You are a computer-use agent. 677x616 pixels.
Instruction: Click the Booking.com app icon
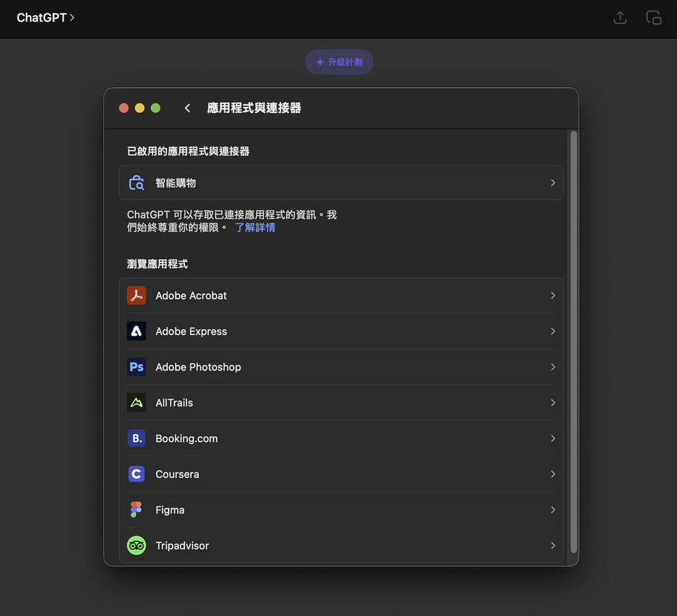(136, 438)
